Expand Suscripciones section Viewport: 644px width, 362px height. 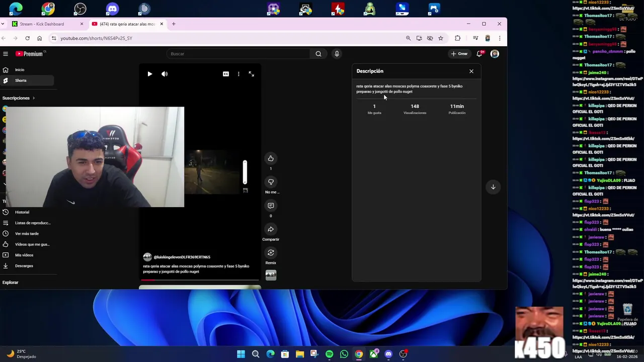coord(19,98)
